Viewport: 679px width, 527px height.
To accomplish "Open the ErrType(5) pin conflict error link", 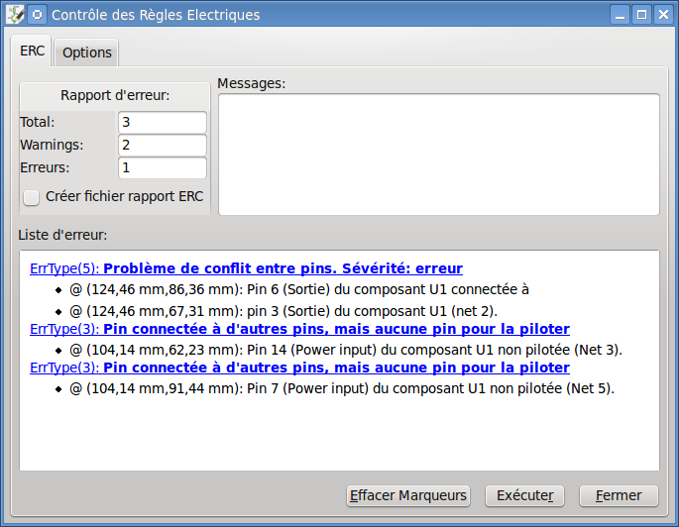I will [246, 269].
